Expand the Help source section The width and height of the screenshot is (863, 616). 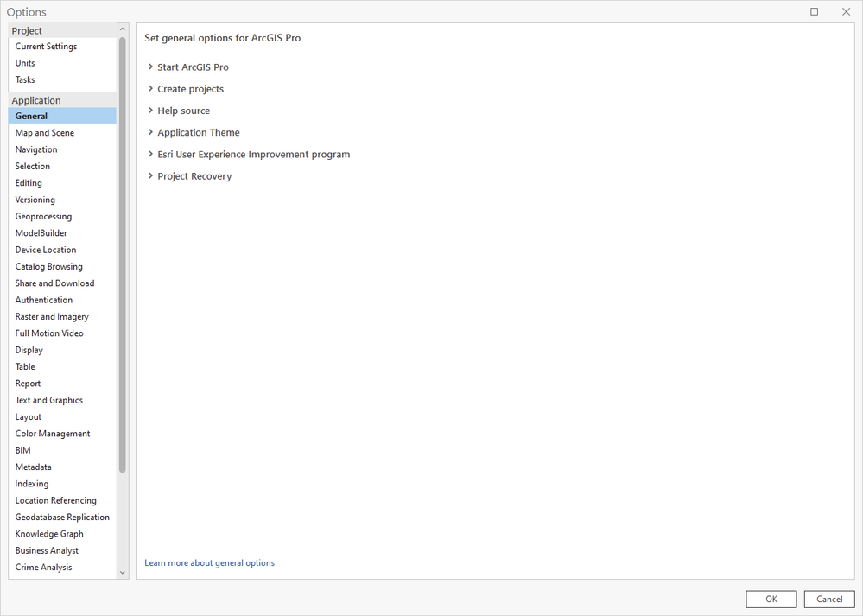pyautogui.click(x=178, y=111)
